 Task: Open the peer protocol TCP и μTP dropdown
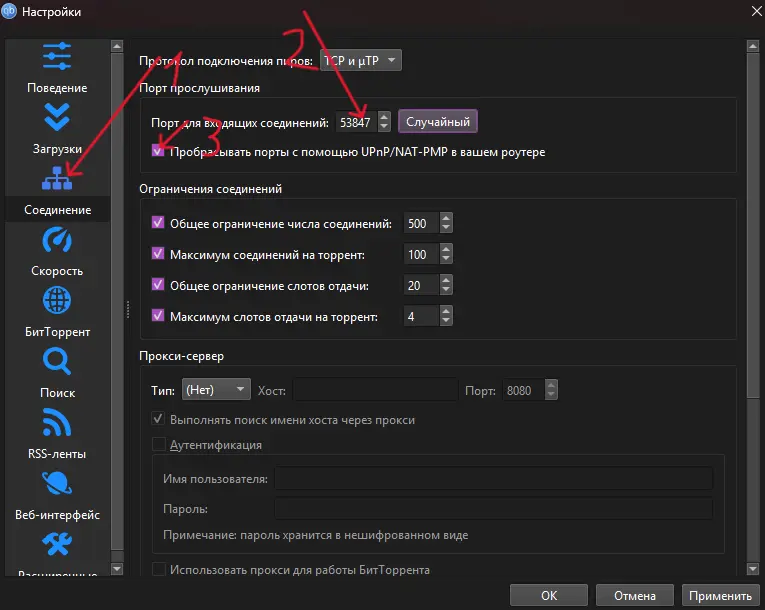(361, 60)
